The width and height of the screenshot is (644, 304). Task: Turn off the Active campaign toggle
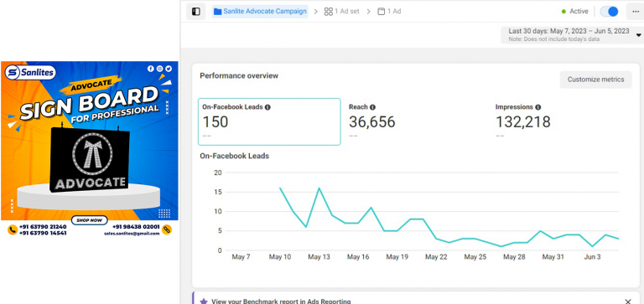pyautogui.click(x=609, y=12)
